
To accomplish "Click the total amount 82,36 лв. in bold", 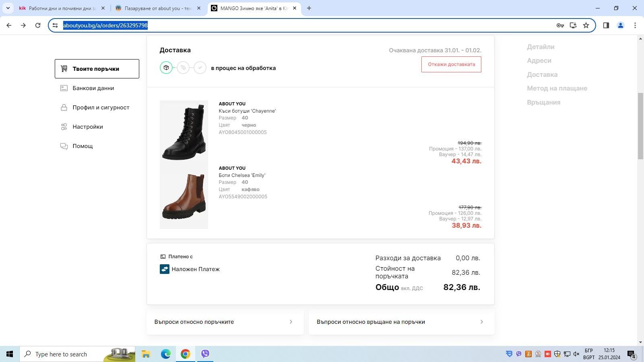I will tap(462, 287).
